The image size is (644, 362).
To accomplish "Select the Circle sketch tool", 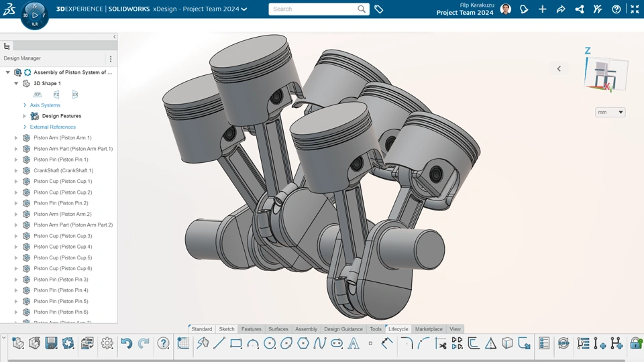I will click(270, 343).
